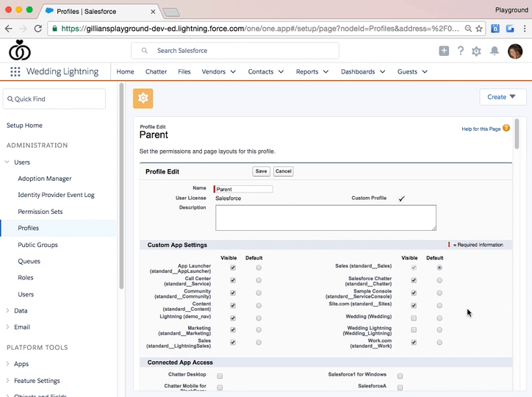Click the forward navigation arrow

pyautogui.click(x=23, y=29)
